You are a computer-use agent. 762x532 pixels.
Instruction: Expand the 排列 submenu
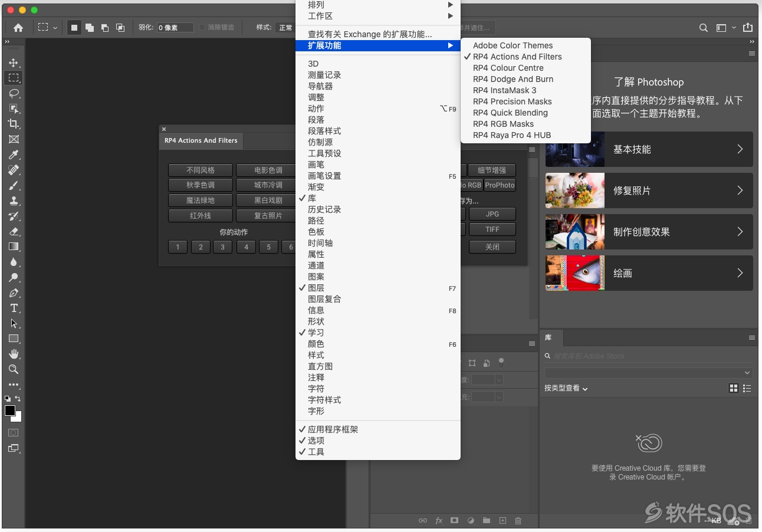tap(377, 5)
